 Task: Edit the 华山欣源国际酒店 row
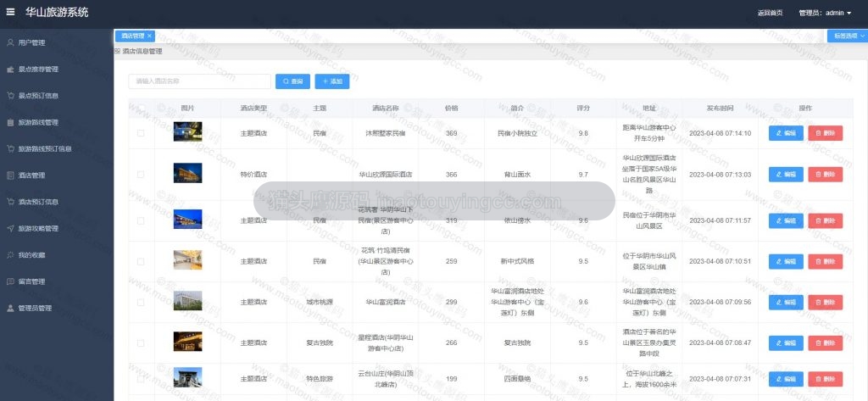[x=786, y=175]
